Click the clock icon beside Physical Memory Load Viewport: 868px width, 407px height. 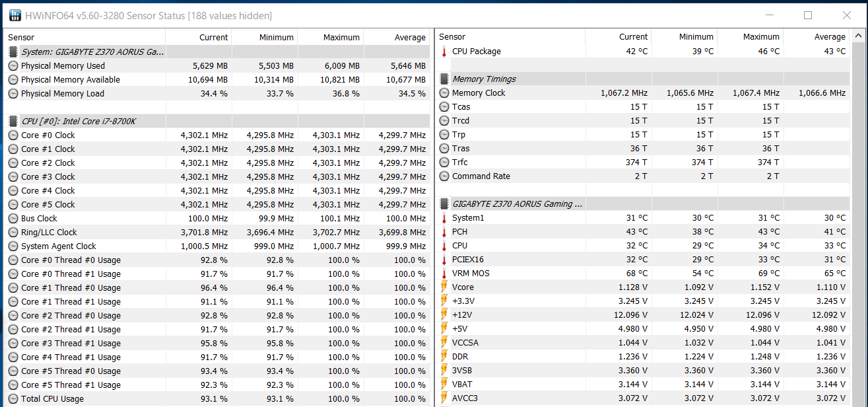click(13, 94)
